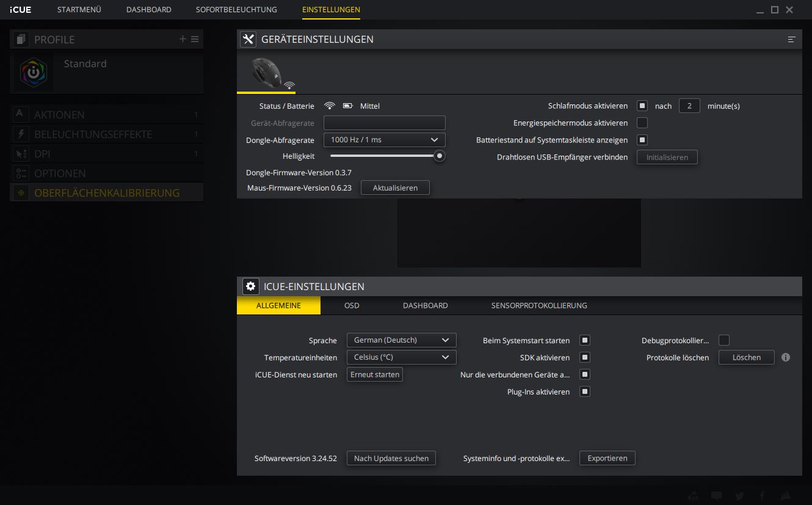Click Erneut starten button
The height and width of the screenshot is (505, 812).
[375, 374]
